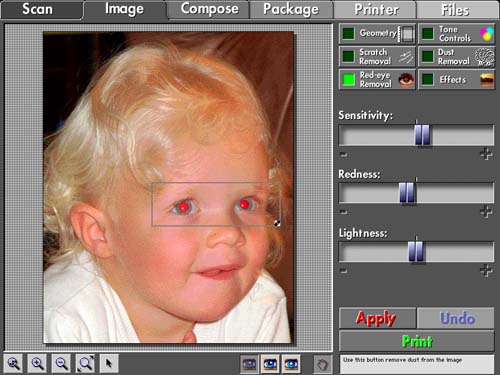
Task: Click the "Sensitivity:" label
Action: [366, 115]
